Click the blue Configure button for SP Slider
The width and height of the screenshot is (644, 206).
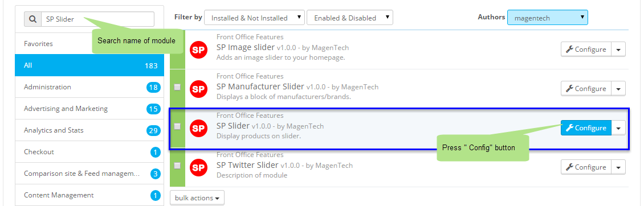(586, 128)
